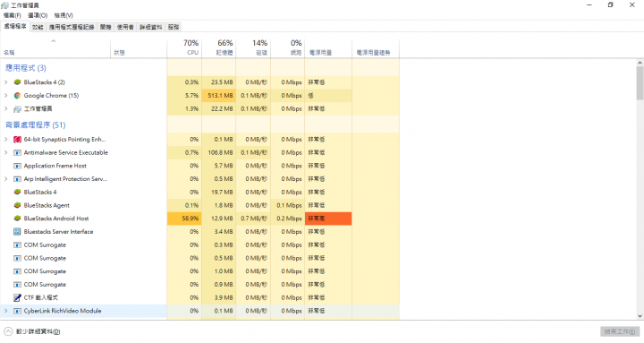Click the BlueStacks Agent icon
Image resolution: width=644 pixels, height=343 pixels.
coord(17,205)
